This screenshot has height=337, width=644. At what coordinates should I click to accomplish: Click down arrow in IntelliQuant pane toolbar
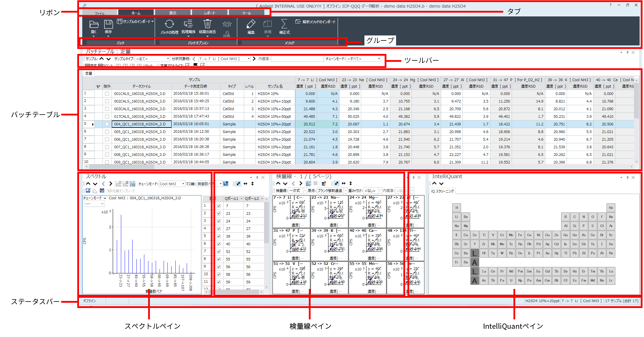pyautogui.click(x=441, y=183)
